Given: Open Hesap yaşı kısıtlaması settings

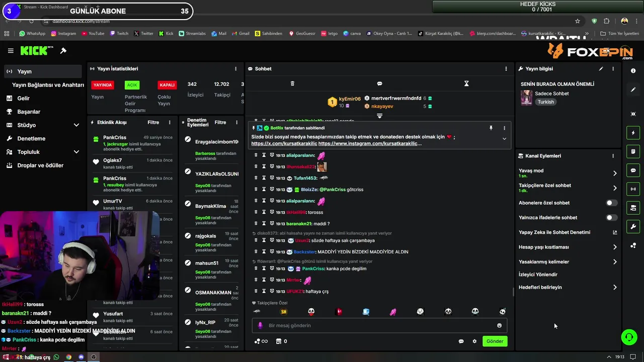Looking at the screenshot, I should click(x=568, y=247).
